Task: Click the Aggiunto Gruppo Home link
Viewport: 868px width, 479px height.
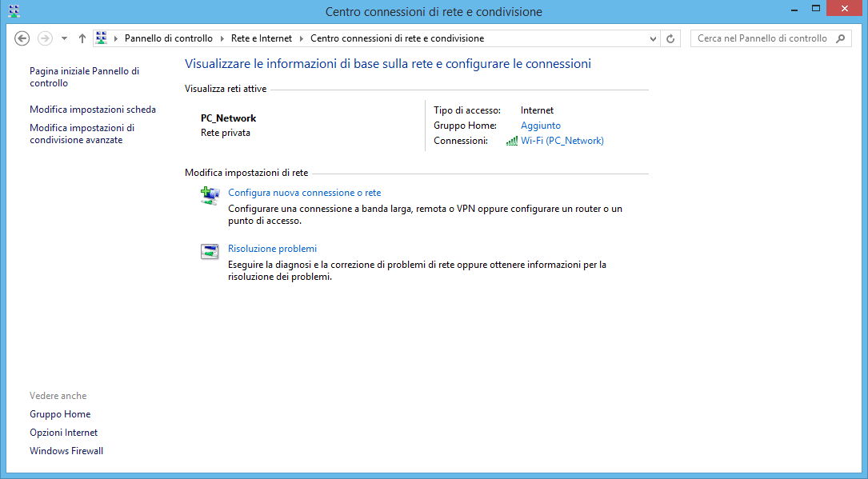Action: coord(540,126)
